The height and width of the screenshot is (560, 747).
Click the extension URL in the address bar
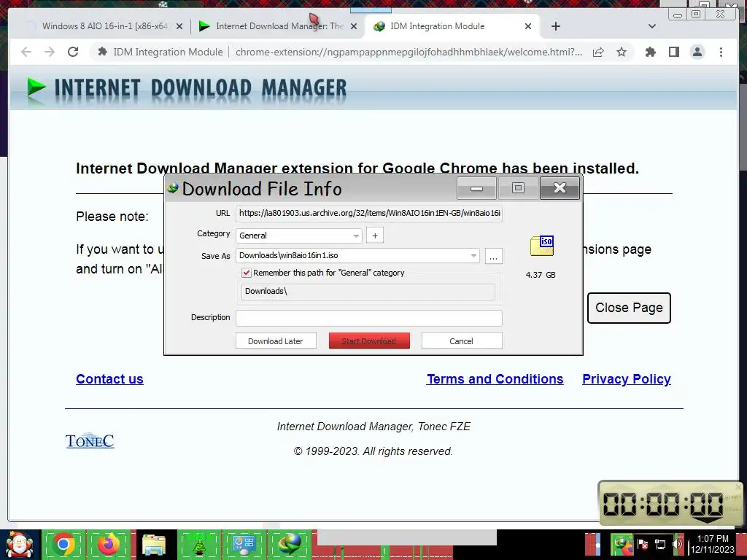click(x=409, y=52)
